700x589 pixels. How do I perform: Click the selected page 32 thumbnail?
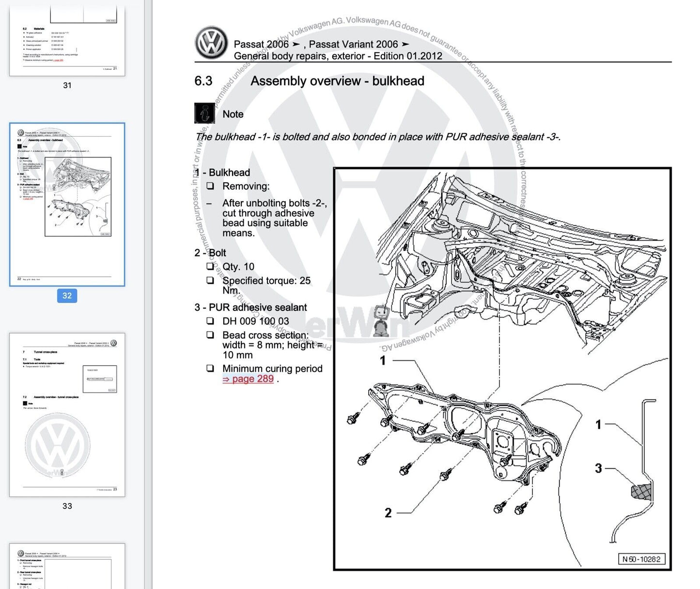click(x=67, y=204)
